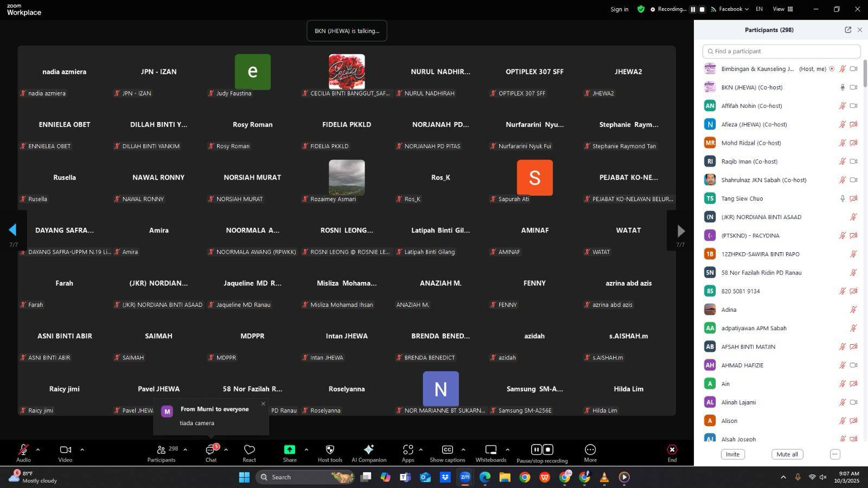The height and width of the screenshot is (488, 868).
Task: Open the Share options chevron
Action: 306,450
